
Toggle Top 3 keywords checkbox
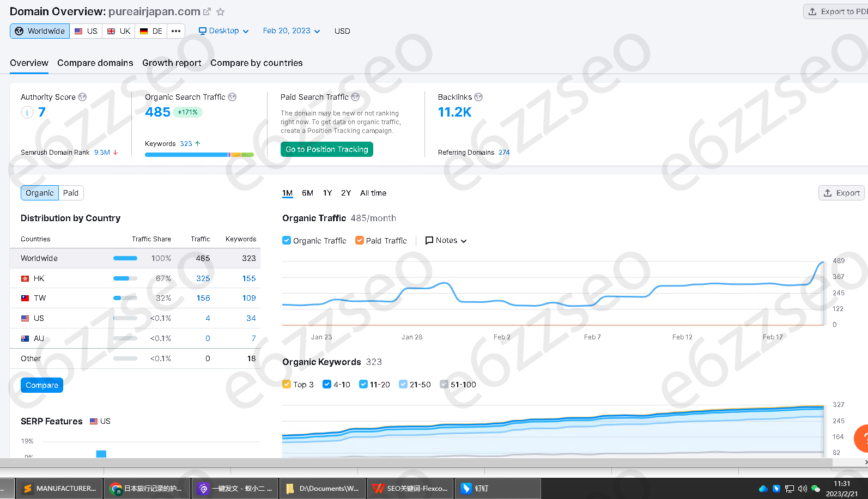[x=287, y=384]
